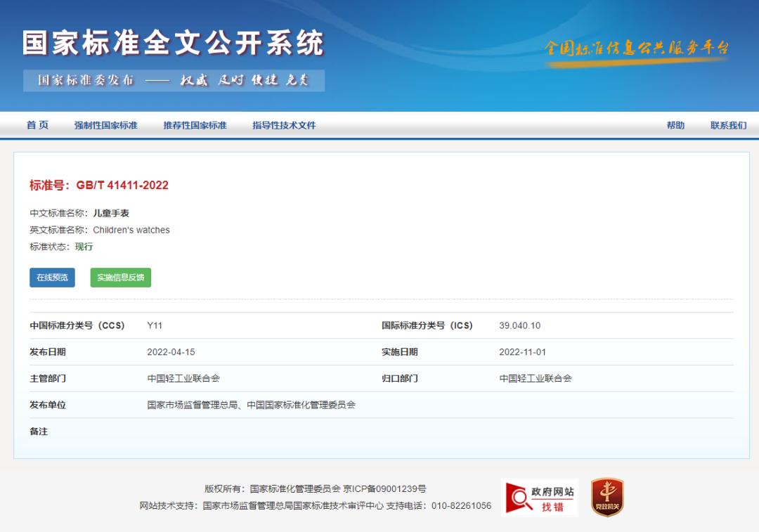Click the 国家标准委发布 slogan strip
Screen dimensions: 759x532
(174, 80)
